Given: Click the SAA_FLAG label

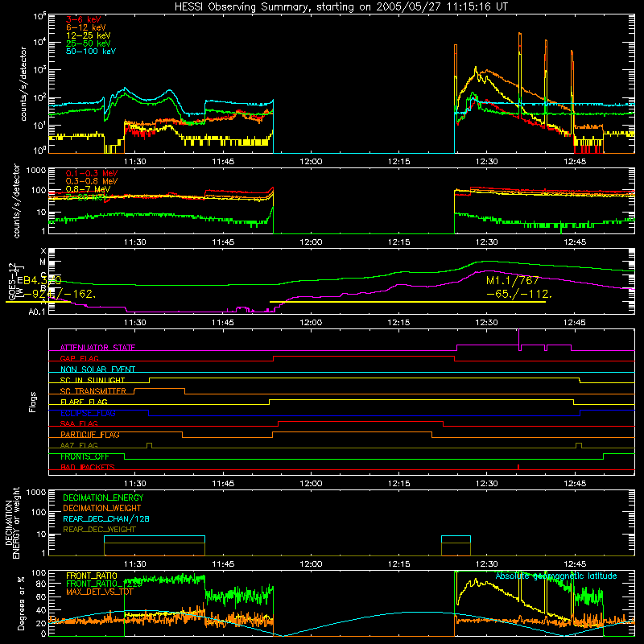Looking at the screenshot, I should (x=79, y=423).
